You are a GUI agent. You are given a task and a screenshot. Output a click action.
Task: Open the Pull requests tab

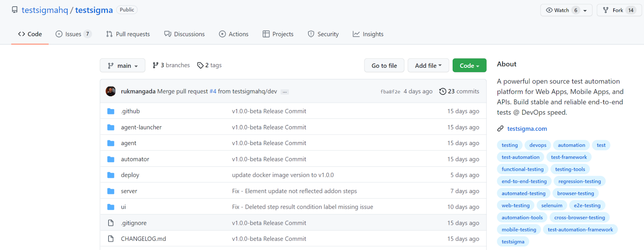coord(128,34)
